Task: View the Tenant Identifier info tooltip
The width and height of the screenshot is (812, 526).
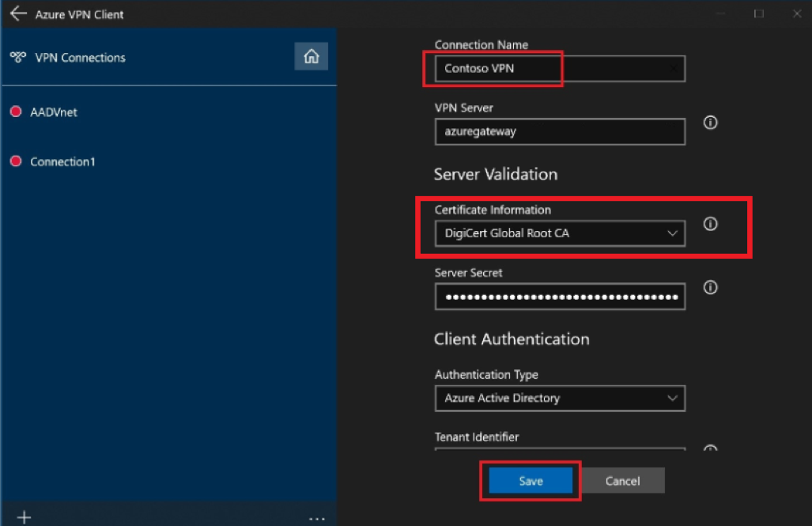Action: tap(709, 449)
